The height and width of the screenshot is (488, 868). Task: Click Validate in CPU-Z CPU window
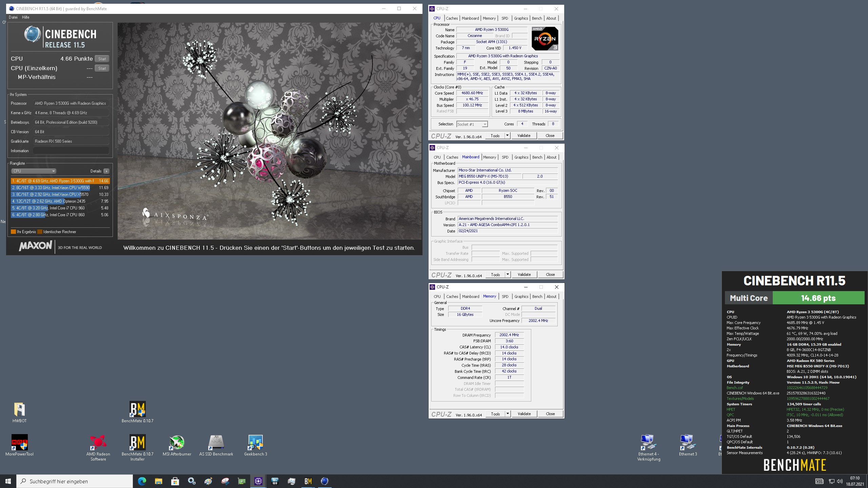524,136
